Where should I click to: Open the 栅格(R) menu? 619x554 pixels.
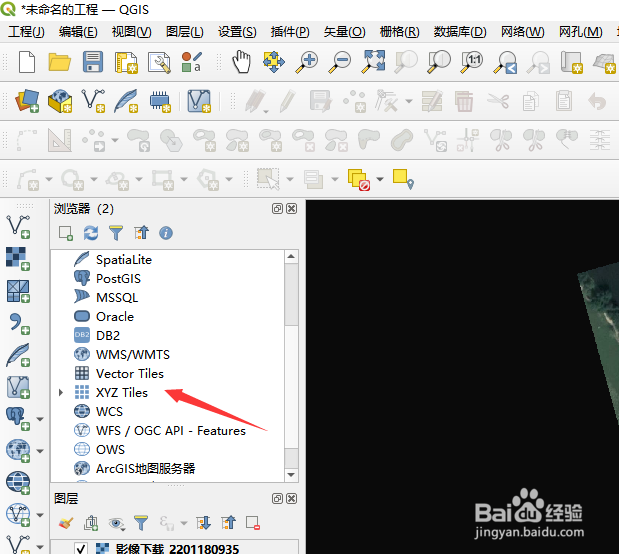pyautogui.click(x=400, y=32)
